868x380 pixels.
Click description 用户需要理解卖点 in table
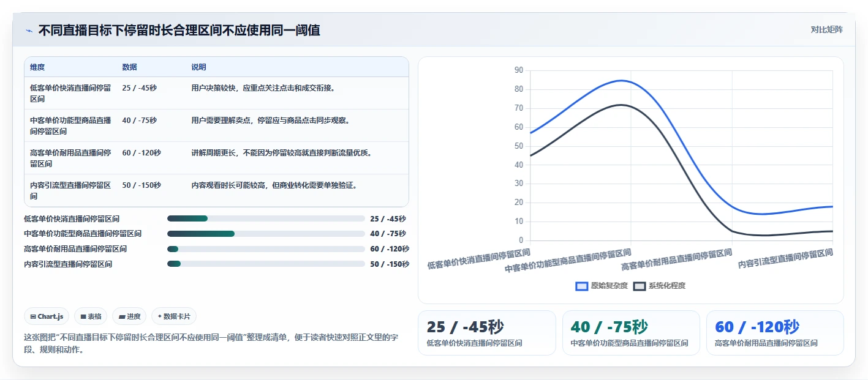pyautogui.click(x=270, y=121)
